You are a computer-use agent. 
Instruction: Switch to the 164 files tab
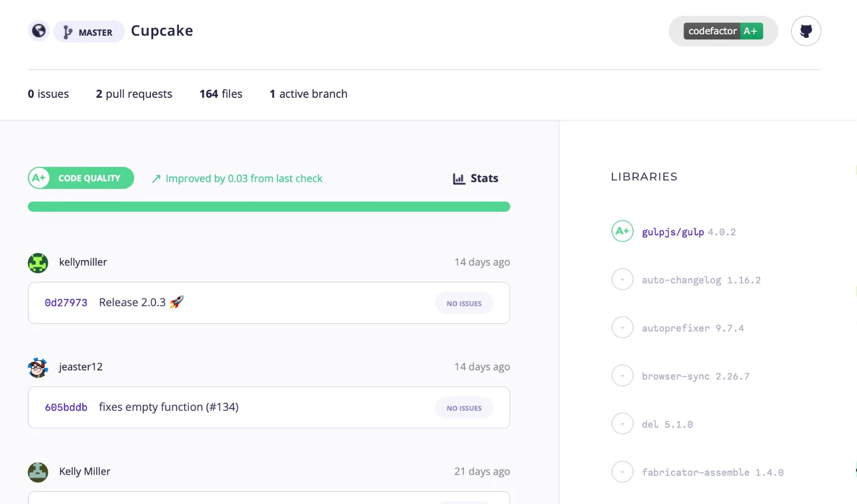pos(221,94)
